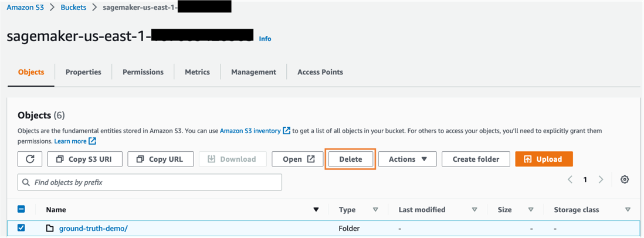
Task: Open the Amazon S3 inventory link
Action: point(250,131)
